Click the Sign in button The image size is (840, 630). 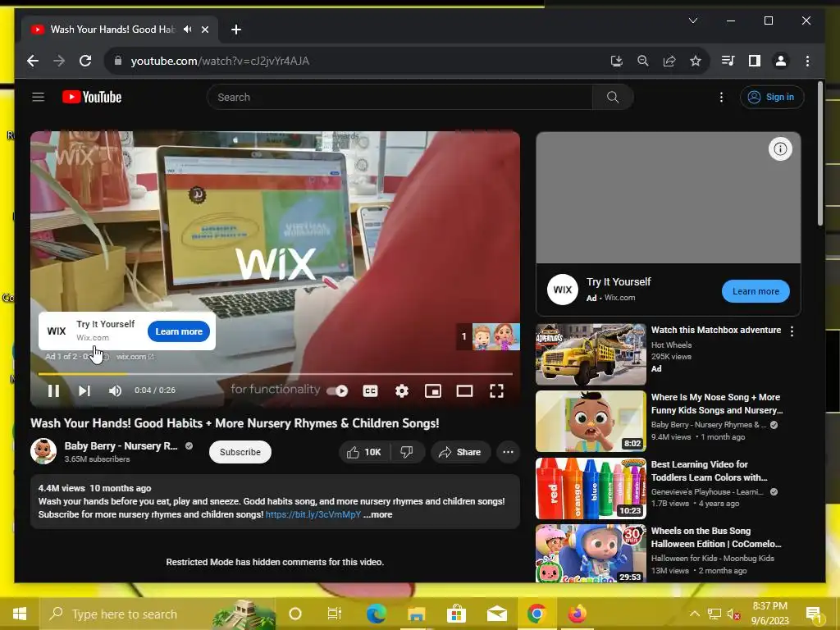pos(772,97)
